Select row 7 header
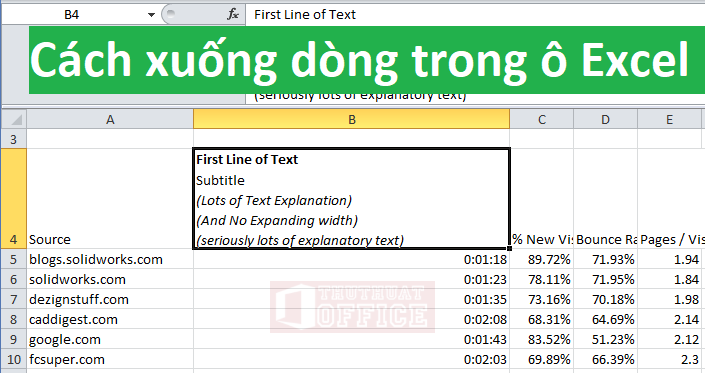Viewport: 705px width, 373px height. [x=14, y=299]
